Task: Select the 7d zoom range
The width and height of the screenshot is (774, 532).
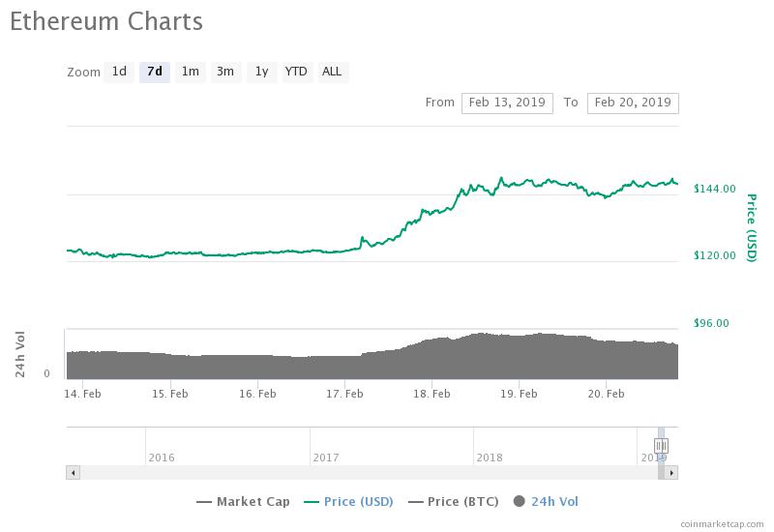Action: pos(155,72)
